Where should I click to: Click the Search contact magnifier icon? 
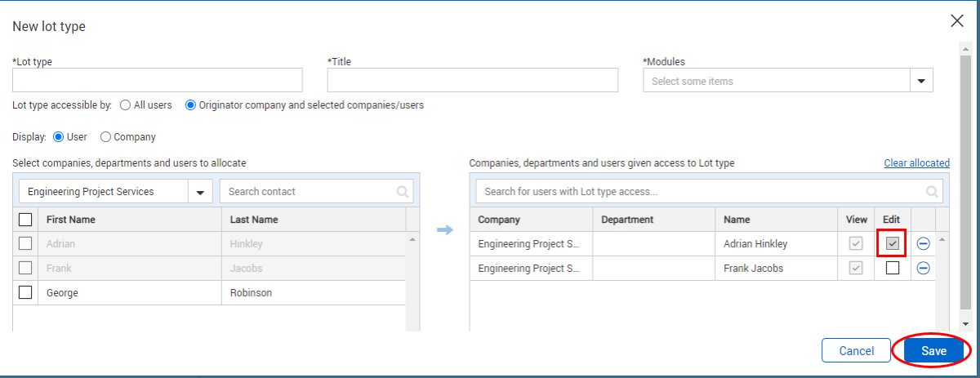click(x=402, y=192)
